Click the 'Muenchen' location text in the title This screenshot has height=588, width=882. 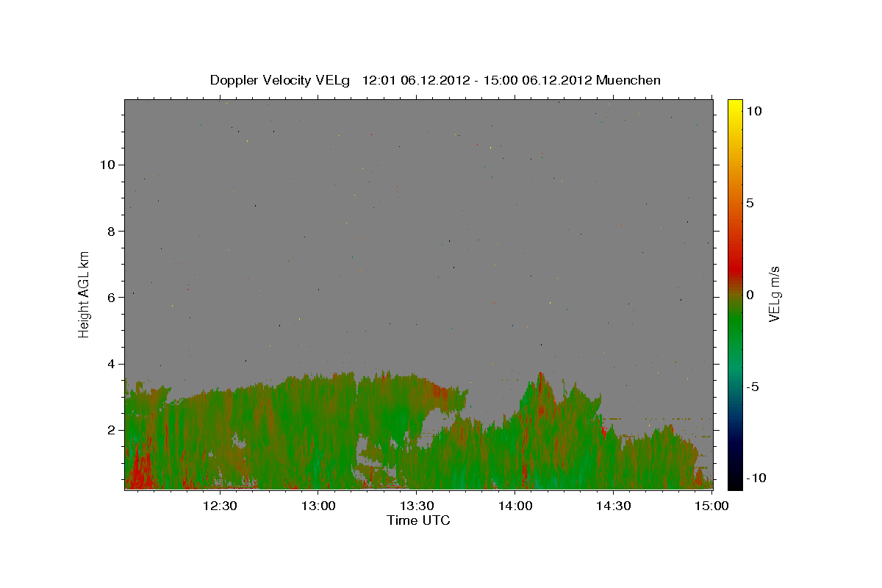click(628, 80)
